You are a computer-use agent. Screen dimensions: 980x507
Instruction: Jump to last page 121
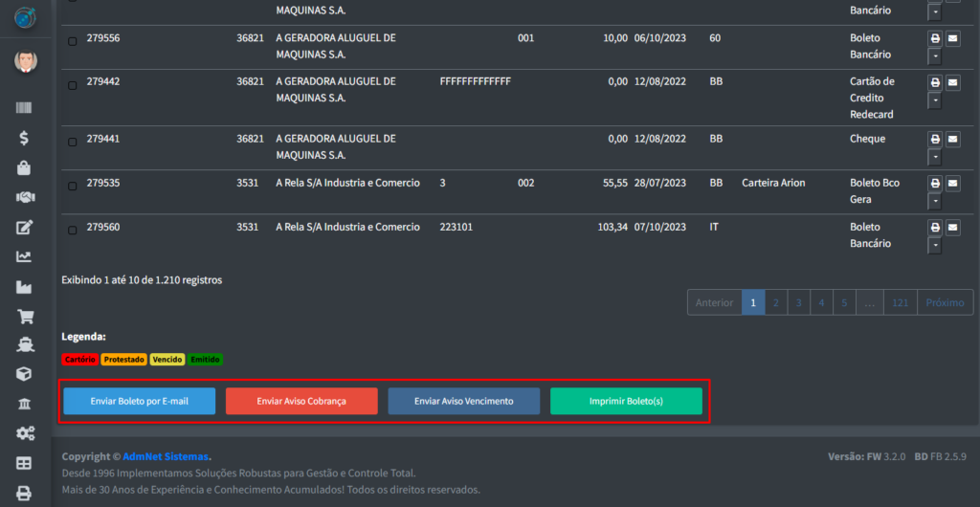pyautogui.click(x=900, y=303)
